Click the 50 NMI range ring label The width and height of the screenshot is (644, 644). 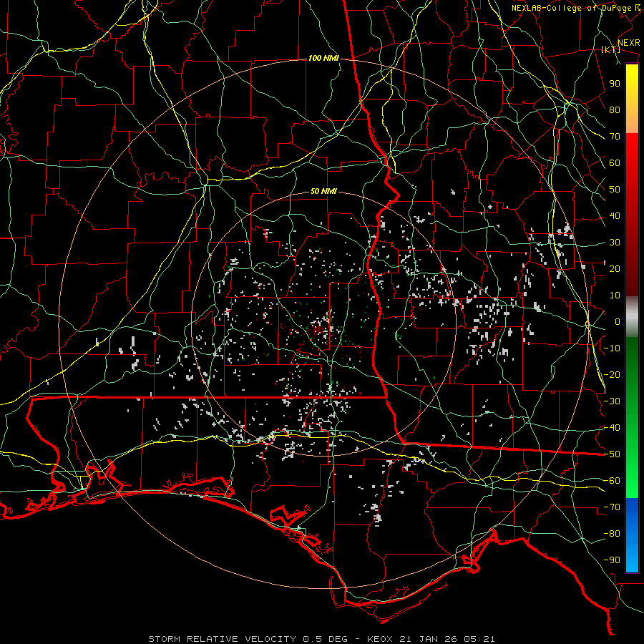pyautogui.click(x=323, y=191)
